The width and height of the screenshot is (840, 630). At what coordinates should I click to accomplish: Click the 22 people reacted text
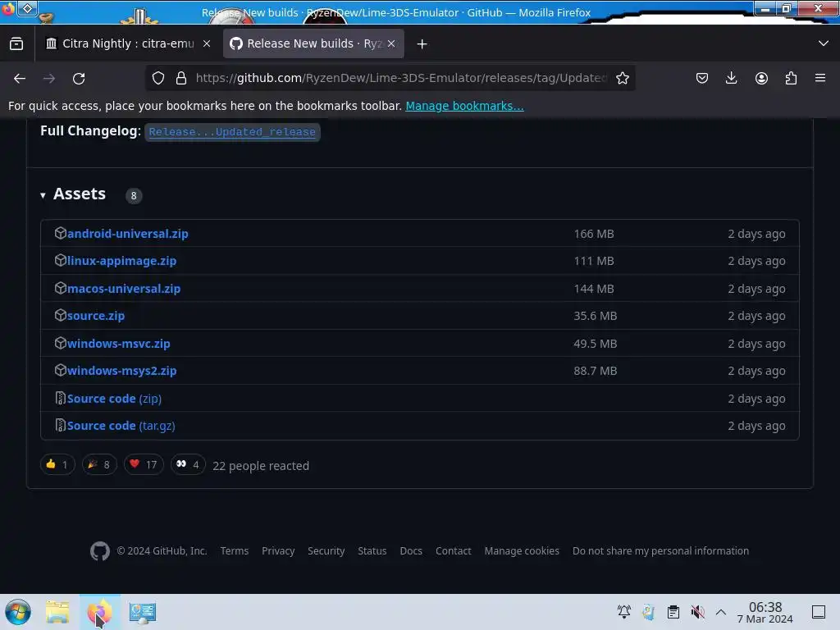coord(261,466)
